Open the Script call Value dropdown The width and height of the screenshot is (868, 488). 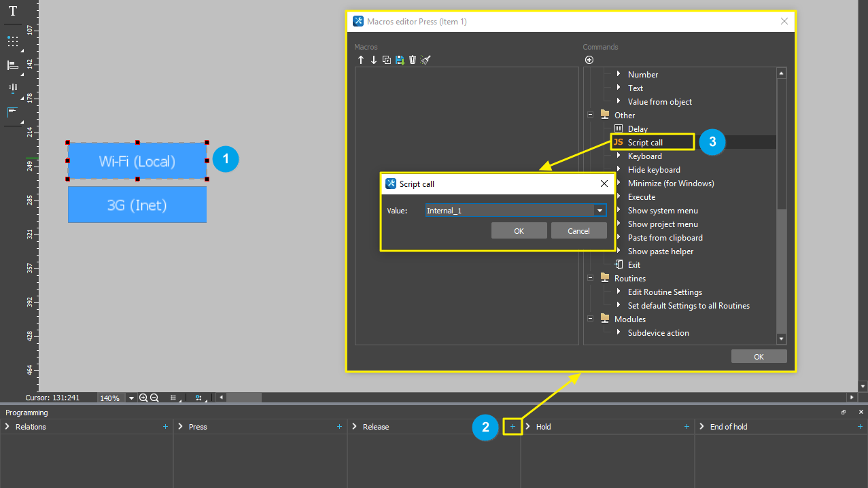[600, 211]
